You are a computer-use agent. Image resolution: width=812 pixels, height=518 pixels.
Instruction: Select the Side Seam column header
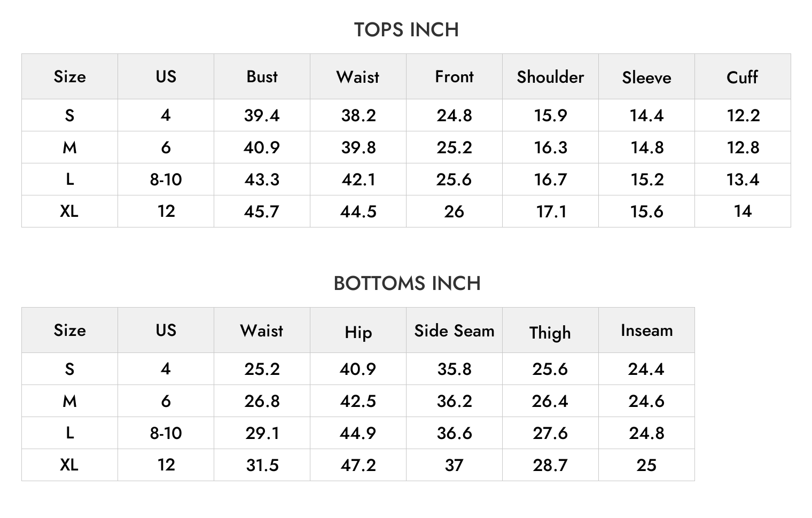coord(454,331)
